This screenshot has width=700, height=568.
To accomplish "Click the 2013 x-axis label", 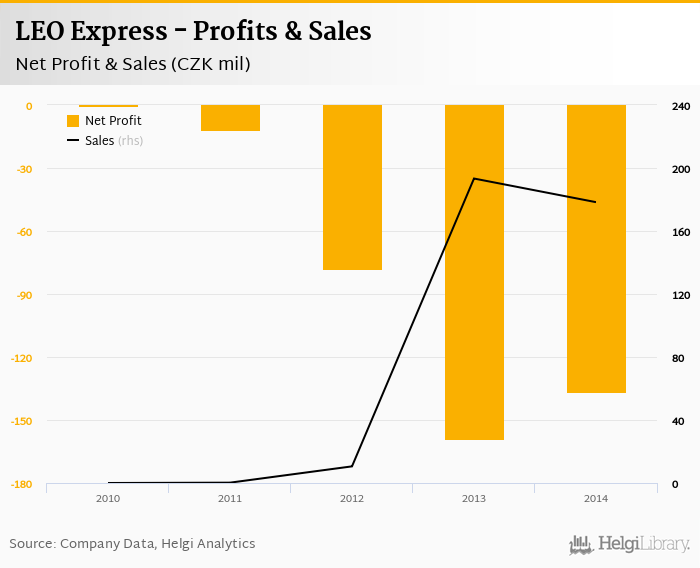I will click(x=474, y=498).
